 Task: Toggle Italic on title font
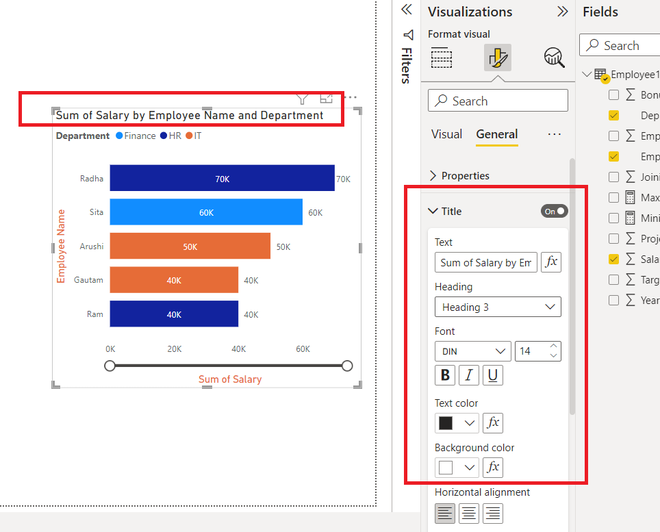pos(469,375)
